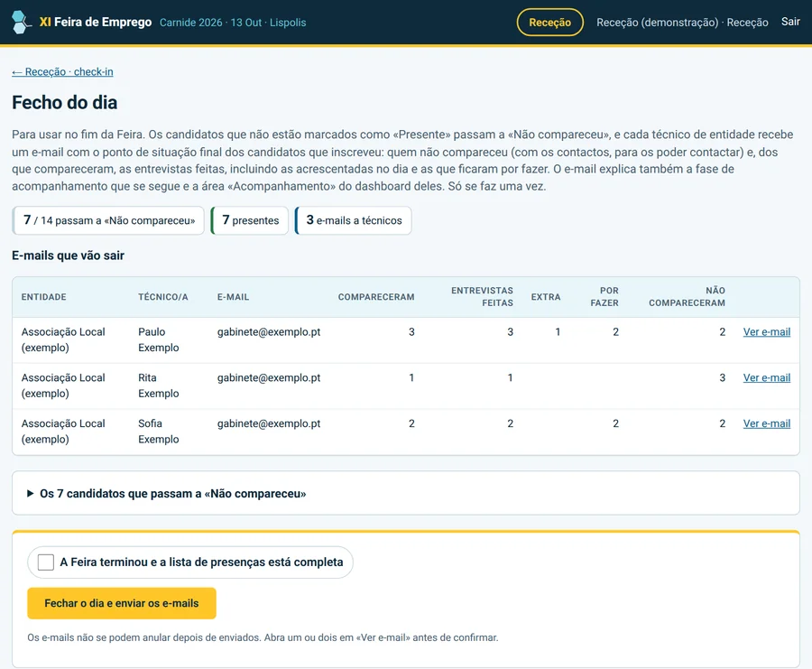The width and height of the screenshot is (812, 669).
Task: Click Por fazer value 2 in Sofia's row
Action: 615,423
